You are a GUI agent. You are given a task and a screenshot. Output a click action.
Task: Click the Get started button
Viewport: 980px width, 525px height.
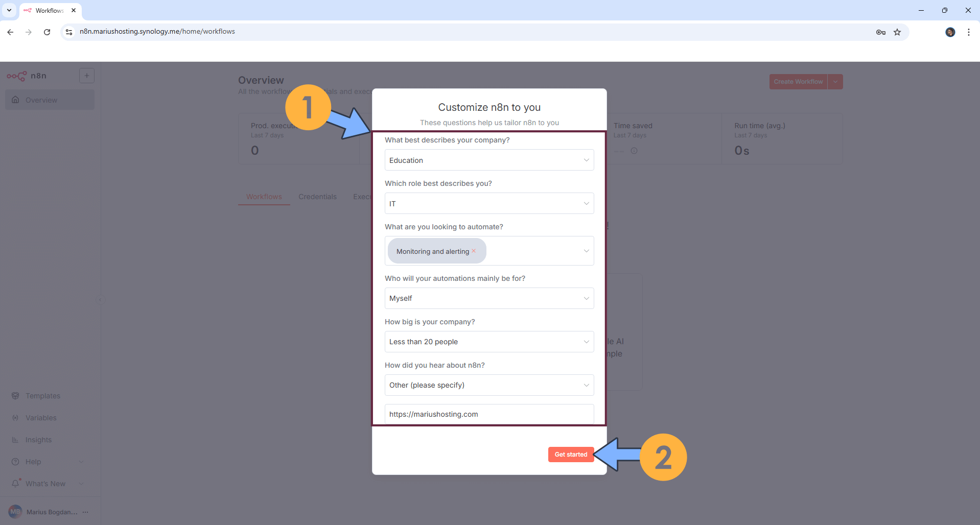coord(571,455)
